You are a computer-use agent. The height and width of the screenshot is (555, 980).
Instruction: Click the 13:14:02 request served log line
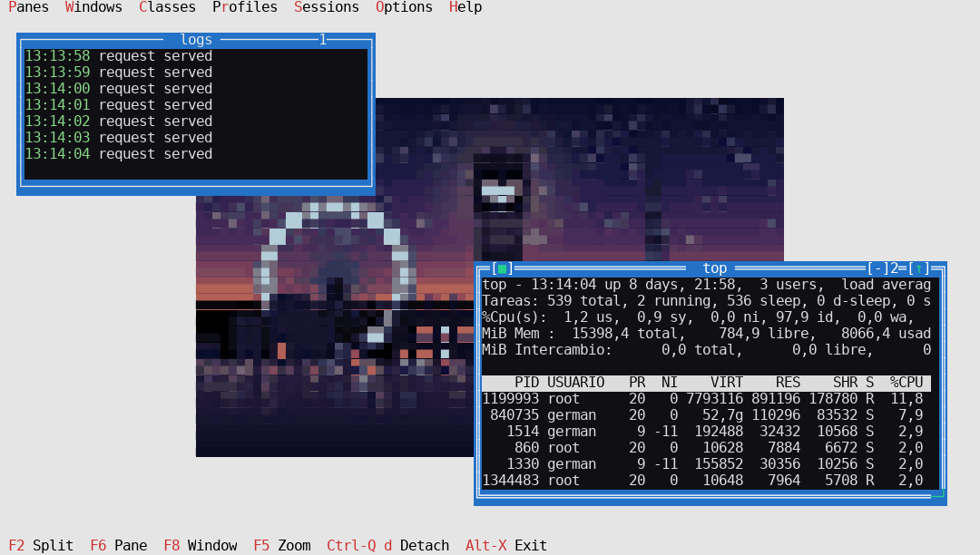click(x=118, y=122)
